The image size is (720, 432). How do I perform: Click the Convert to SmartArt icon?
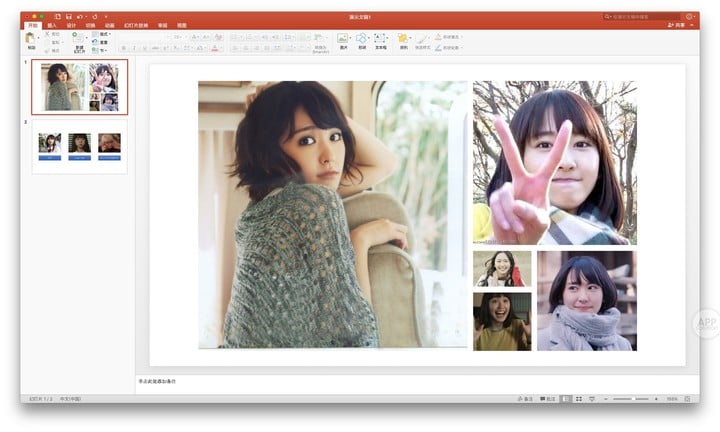(x=320, y=38)
